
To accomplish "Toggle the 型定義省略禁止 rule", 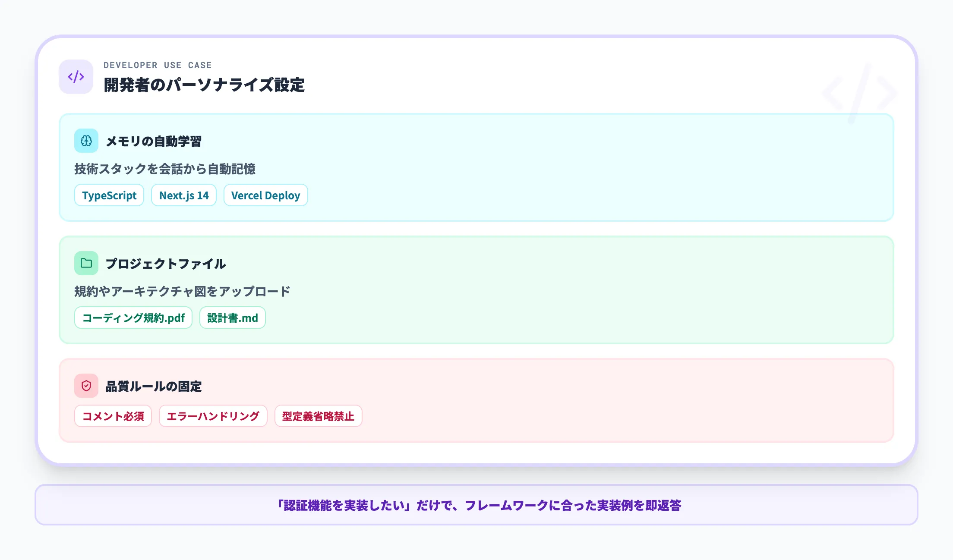I will [318, 416].
